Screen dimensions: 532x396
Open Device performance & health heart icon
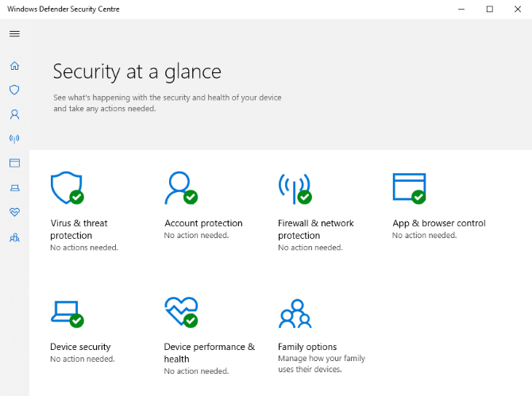(180, 313)
